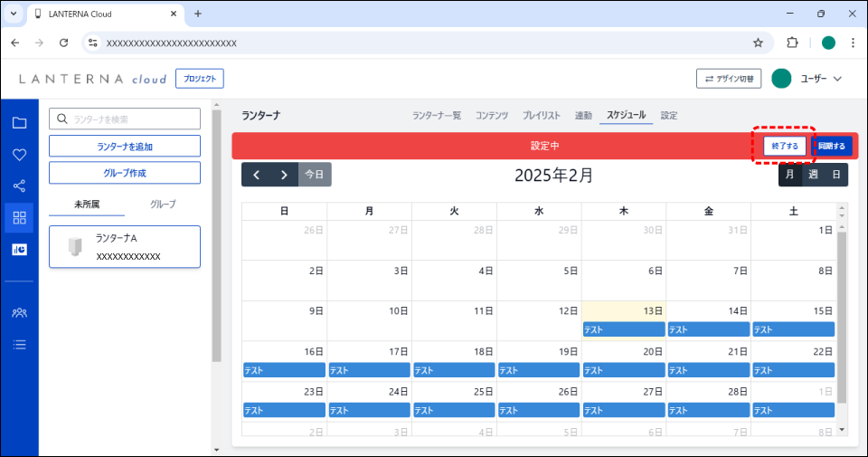Screen dimensions: 868x457
Task: Open the プレイリスト tab
Action: click(x=541, y=115)
